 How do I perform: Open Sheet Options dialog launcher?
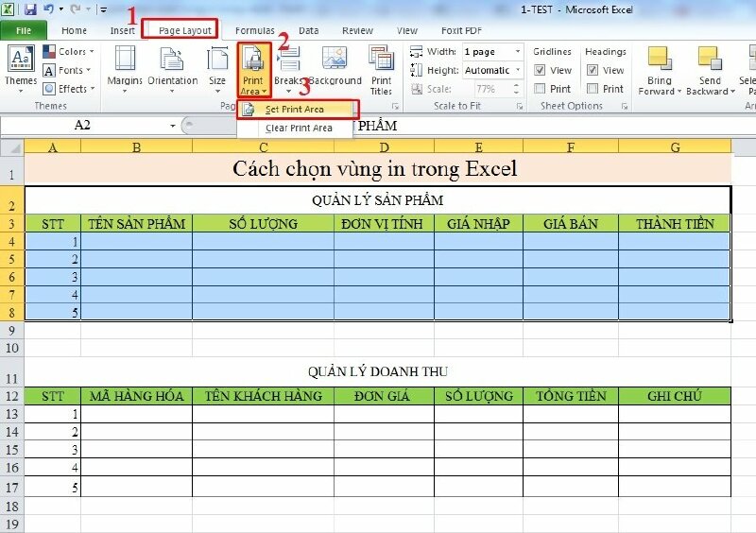click(x=625, y=106)
